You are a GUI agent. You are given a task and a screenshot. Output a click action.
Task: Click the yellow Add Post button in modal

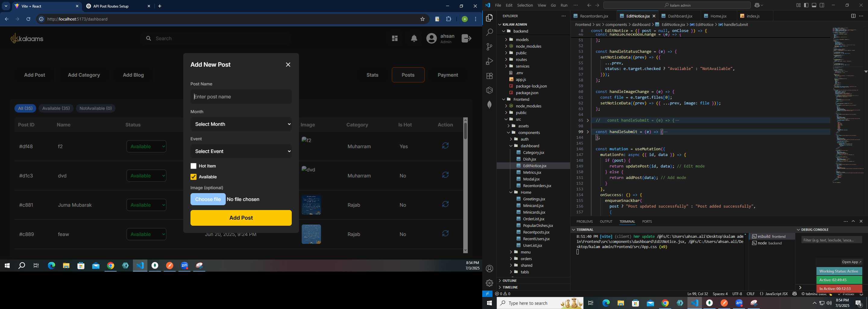[241, 218]
